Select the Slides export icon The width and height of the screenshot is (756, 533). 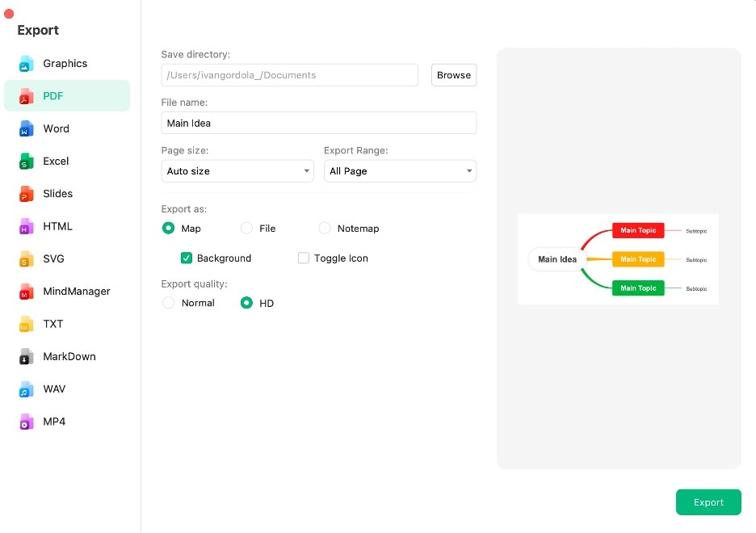click(x=57, y=194)
